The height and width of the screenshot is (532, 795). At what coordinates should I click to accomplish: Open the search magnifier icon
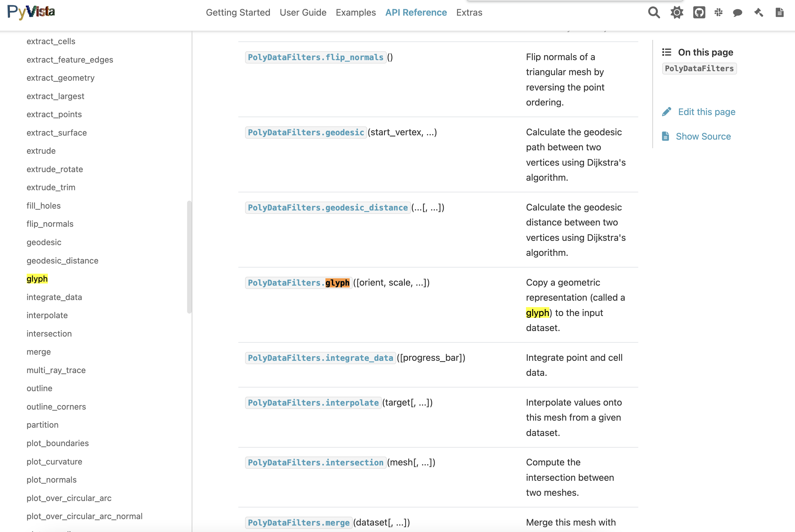pyautogui.click(x=654, y=13)
